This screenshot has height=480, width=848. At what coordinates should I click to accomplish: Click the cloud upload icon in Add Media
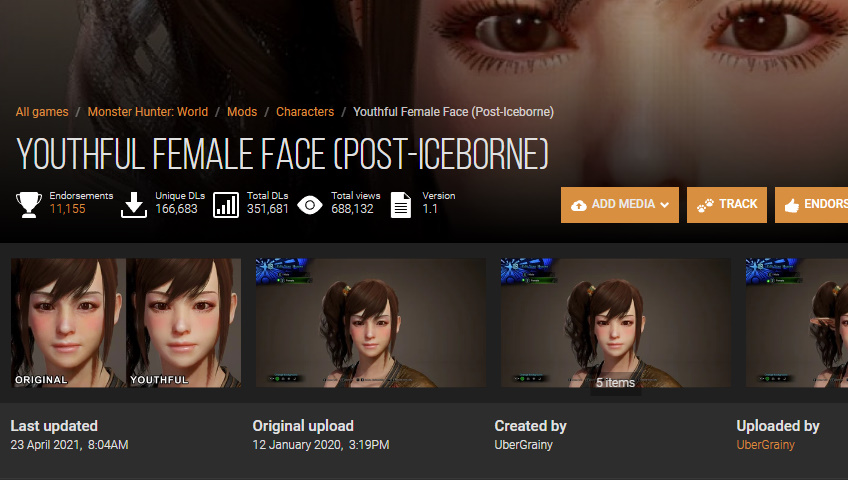[x=579, y=205]
